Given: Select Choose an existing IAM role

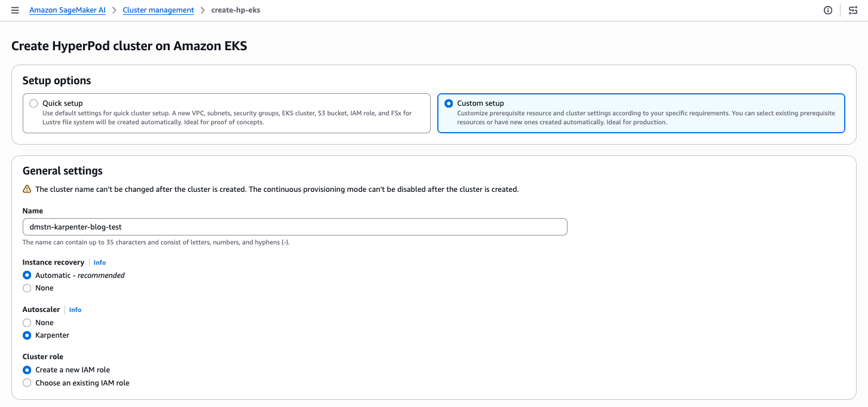Looking at the screenshot, I should click(x=27, y=382).
